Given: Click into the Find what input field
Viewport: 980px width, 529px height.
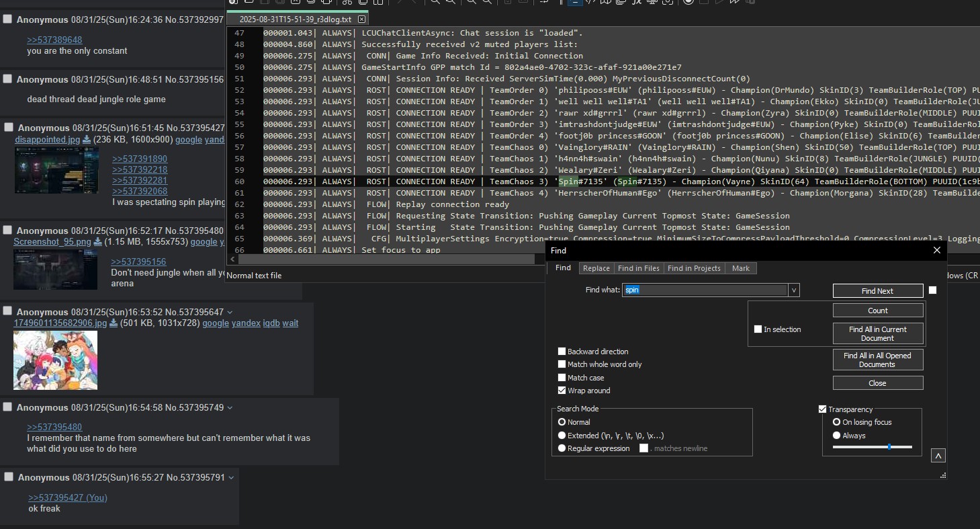Looking at the screenshot, I should point(705,290).
